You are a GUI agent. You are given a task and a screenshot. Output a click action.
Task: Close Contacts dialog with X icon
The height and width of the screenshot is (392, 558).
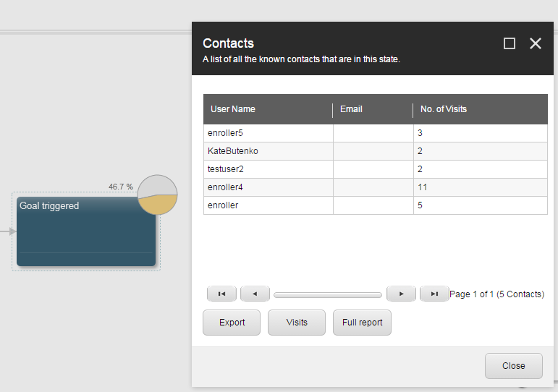pyautogui.click(x=536, y=43)
